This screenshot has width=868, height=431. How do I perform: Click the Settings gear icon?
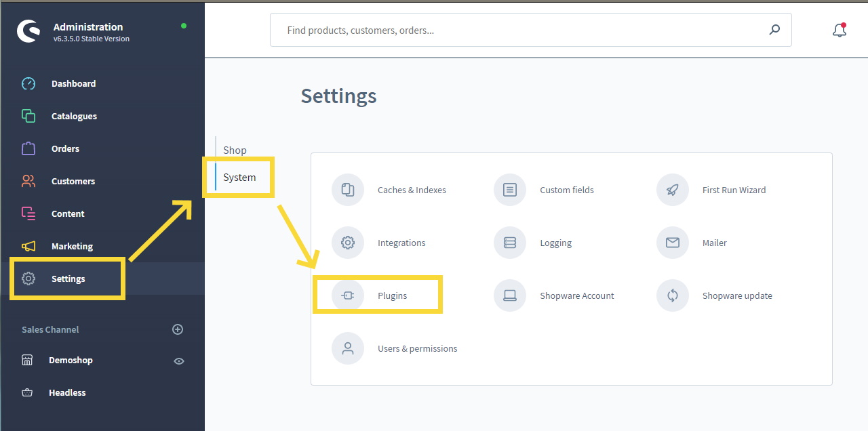point(28,279)
